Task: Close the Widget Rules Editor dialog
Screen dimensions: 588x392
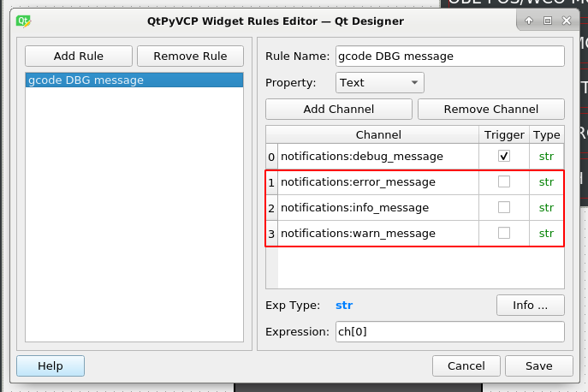Action: [567, 21]
